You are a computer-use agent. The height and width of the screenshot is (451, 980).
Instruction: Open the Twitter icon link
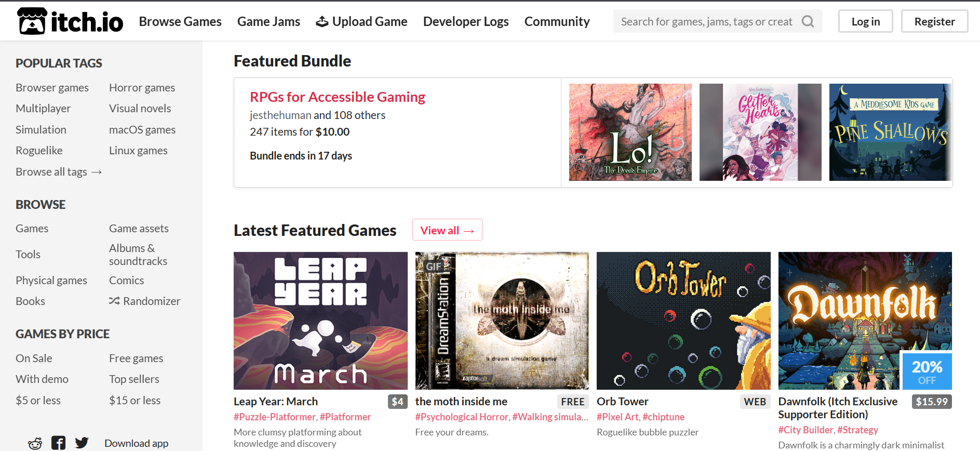82,443
